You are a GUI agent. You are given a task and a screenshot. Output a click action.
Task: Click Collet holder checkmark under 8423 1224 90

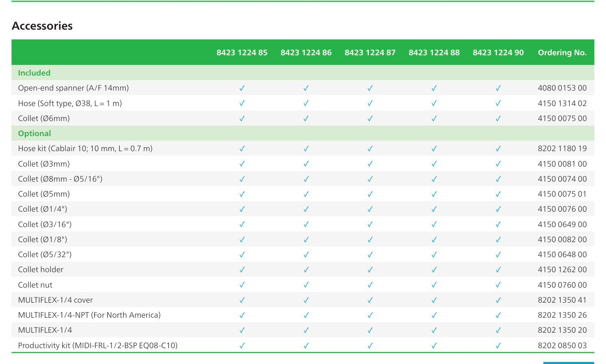point(498,270)
